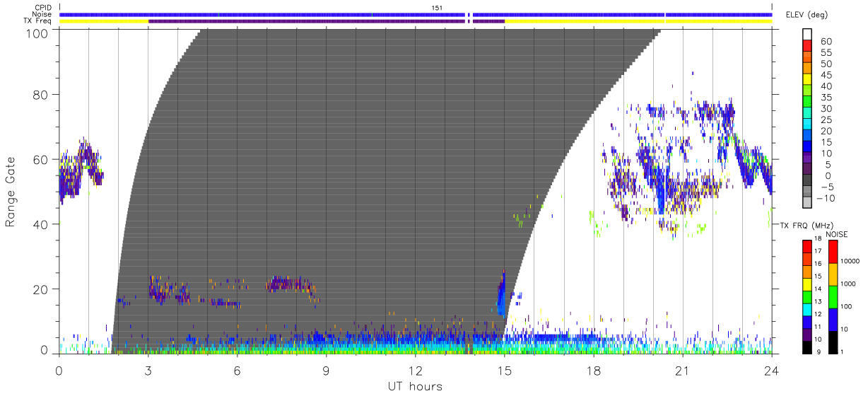Click the TX Freq row label
This screenshot has height=401, width=868.
[38, 21]
